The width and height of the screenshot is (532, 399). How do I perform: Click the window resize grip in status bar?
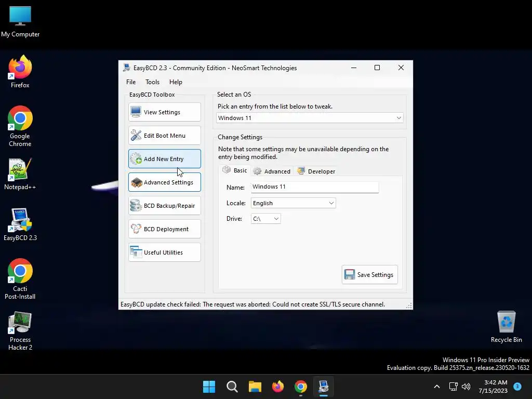click(409, 305)
